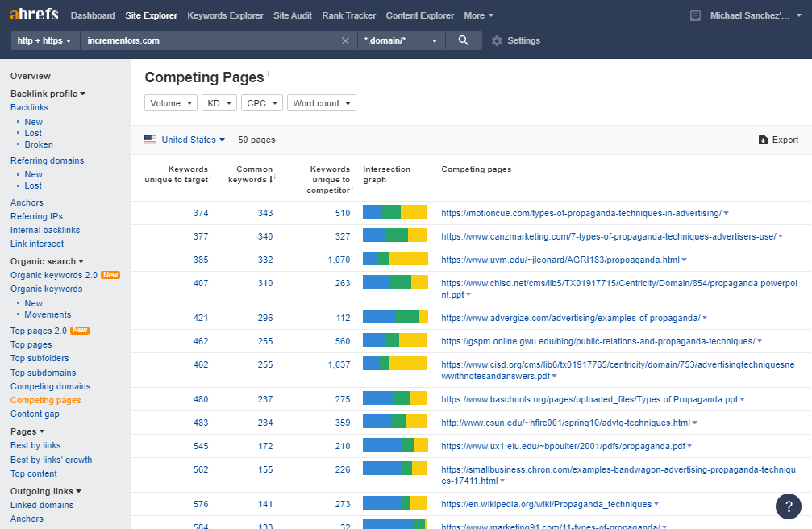Viewport: 812px width, 529px height.
Task: Open Top pages 2.0
Action: click(x=39, y=331)
